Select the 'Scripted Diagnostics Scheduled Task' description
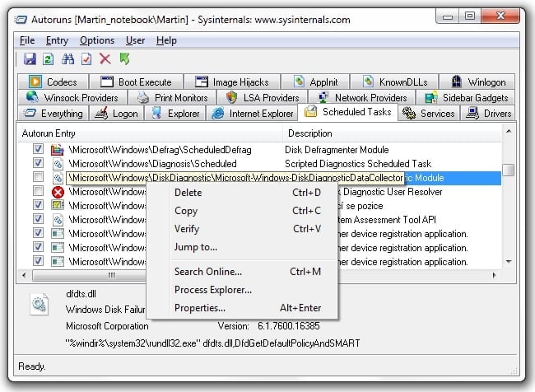The height and width of the screenshot is (392, 535). [358, 164]
